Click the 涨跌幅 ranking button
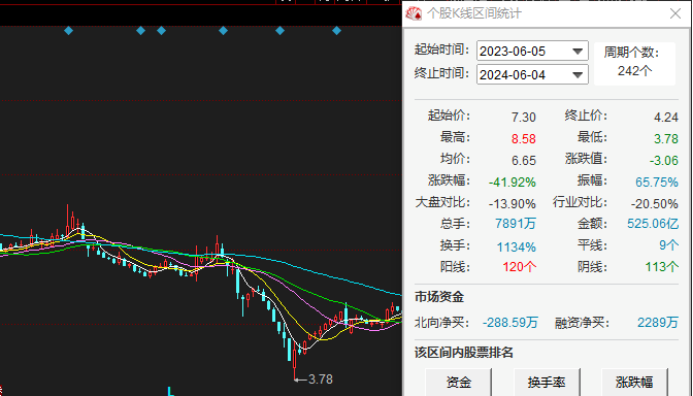Screen dimensions: 693x396 [x=634, y=382]
